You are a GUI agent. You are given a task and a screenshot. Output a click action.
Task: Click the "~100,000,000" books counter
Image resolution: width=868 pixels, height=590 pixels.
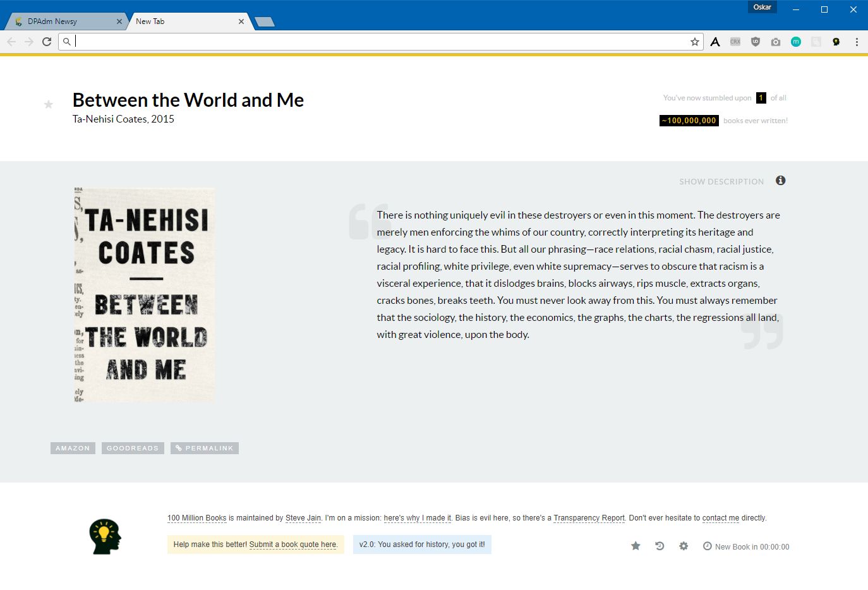pos(689,121)
